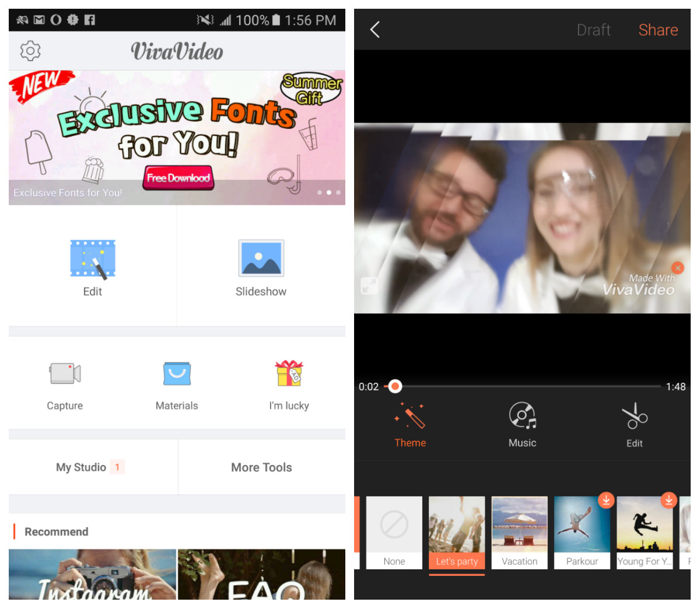
Task: Download the Parkour theme
Action: (x=606, y=500)
